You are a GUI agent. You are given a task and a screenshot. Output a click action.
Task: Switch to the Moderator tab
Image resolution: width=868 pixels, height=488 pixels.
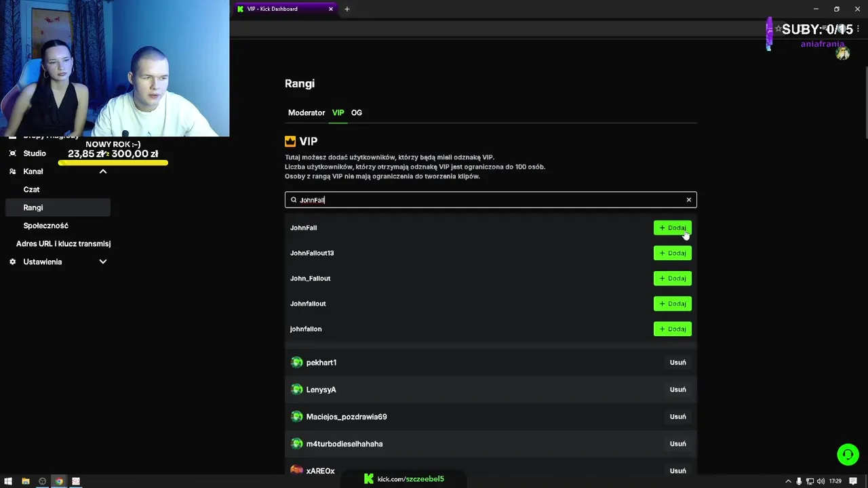click(307, 113)
